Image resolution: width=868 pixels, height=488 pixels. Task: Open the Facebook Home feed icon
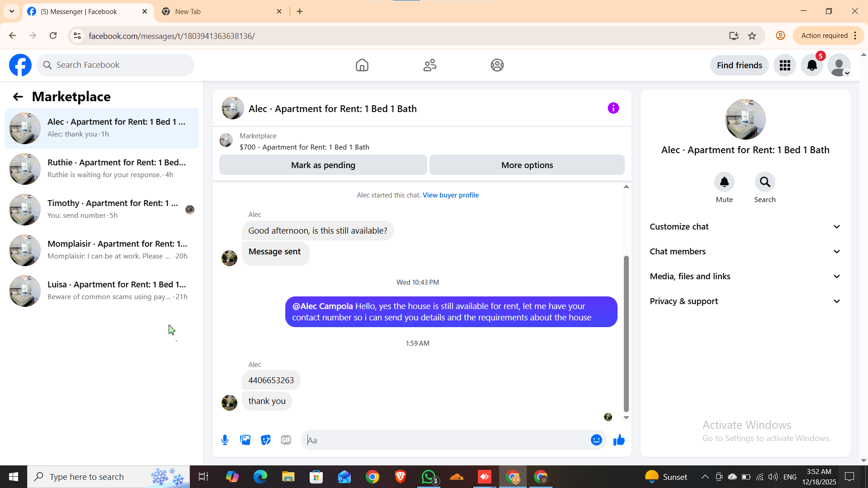362,65
